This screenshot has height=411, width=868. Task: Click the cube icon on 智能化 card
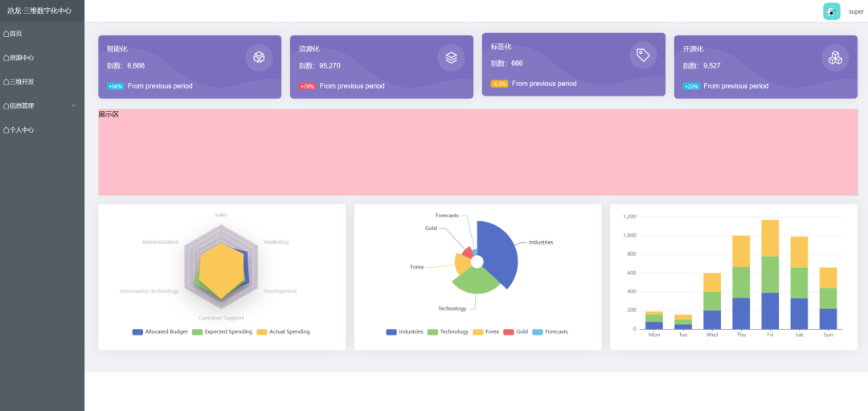(259, 58)
